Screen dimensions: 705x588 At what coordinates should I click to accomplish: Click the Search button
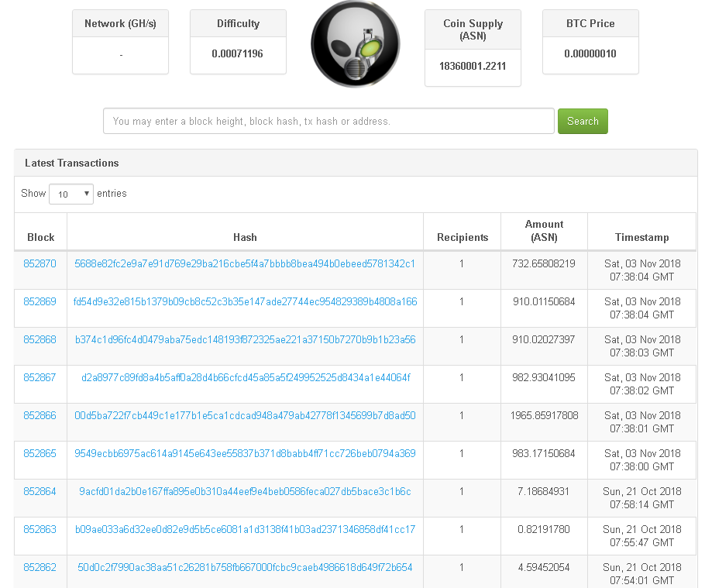pos(583,121)
